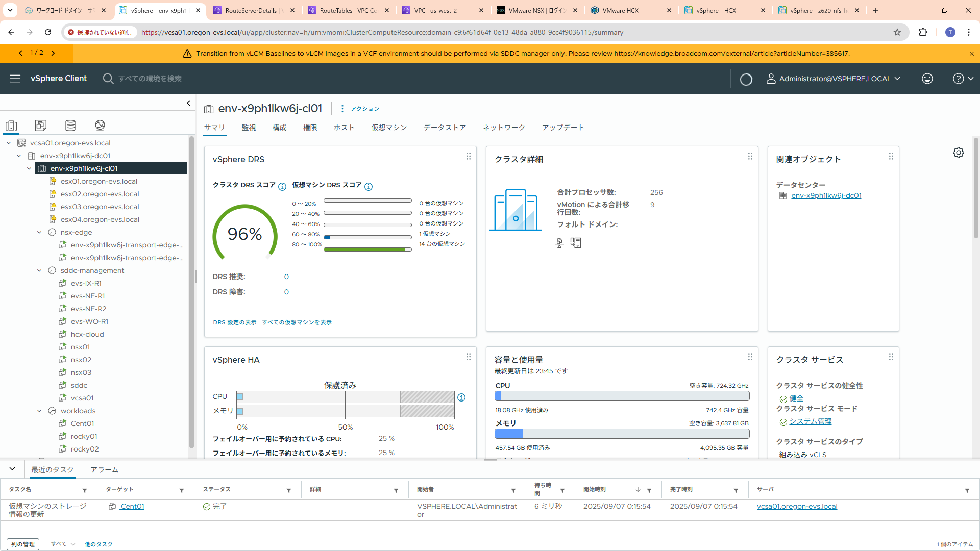The width and height of the screenshot is (980, 551).
Task: Click the dashboard settings gear icon
Action: (x=958, y=153)
